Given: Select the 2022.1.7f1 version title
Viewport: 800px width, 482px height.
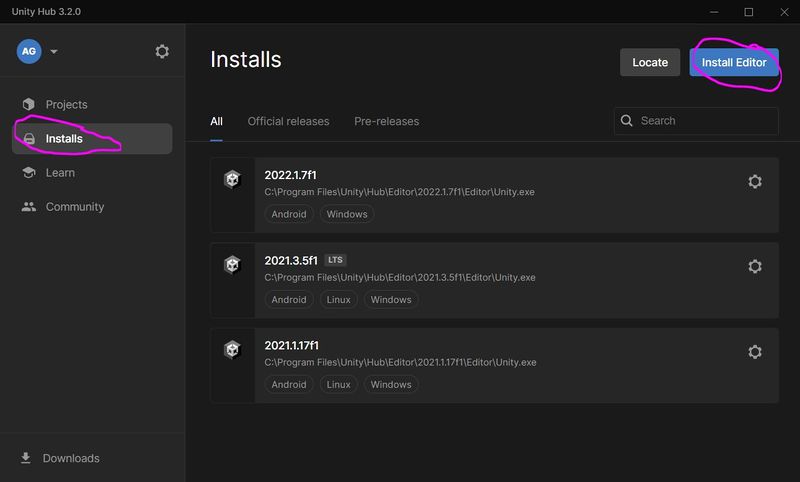Looking at the screenshot, I should [x=290, y=175].
